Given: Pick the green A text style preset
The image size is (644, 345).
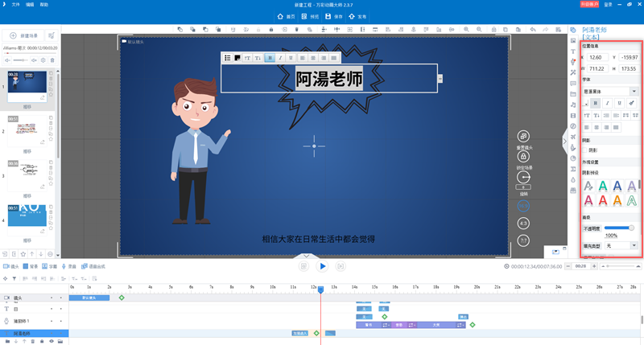Looking at the screenshot, I should (602, 186).
